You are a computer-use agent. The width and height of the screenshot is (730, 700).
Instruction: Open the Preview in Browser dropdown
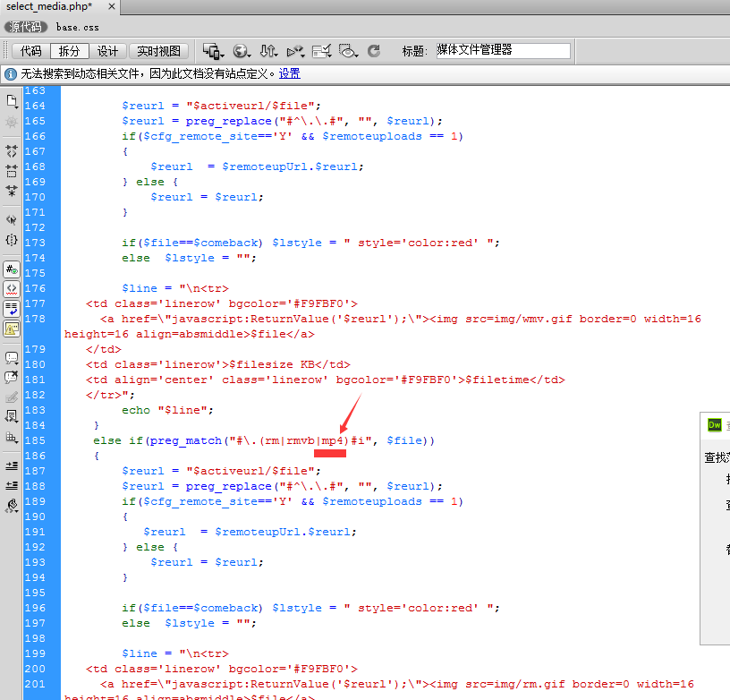point(241,51)
